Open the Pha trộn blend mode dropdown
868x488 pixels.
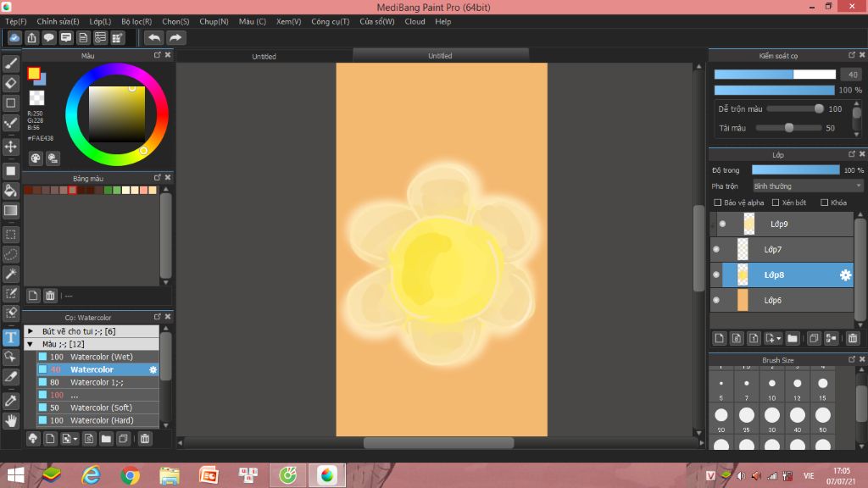pos(808,186)
